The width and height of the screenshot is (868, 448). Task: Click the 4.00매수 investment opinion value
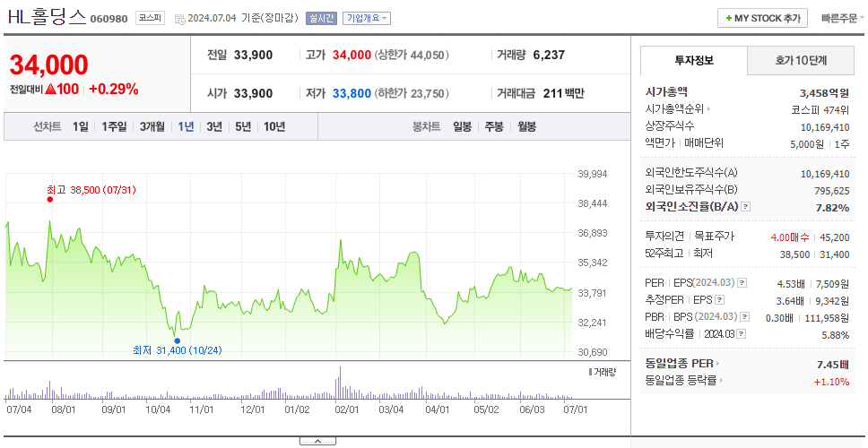point(790,237)
